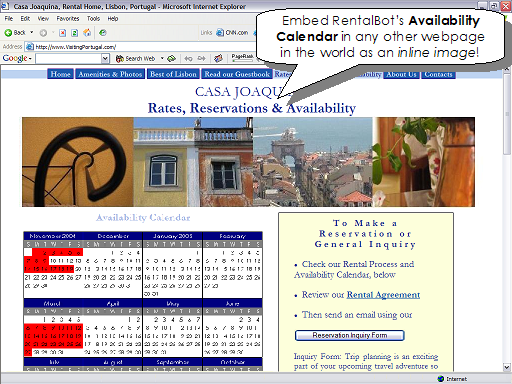512x384 pixels.
Task: Click Google toolbar Search Site icon
Action: coord(171,59)
